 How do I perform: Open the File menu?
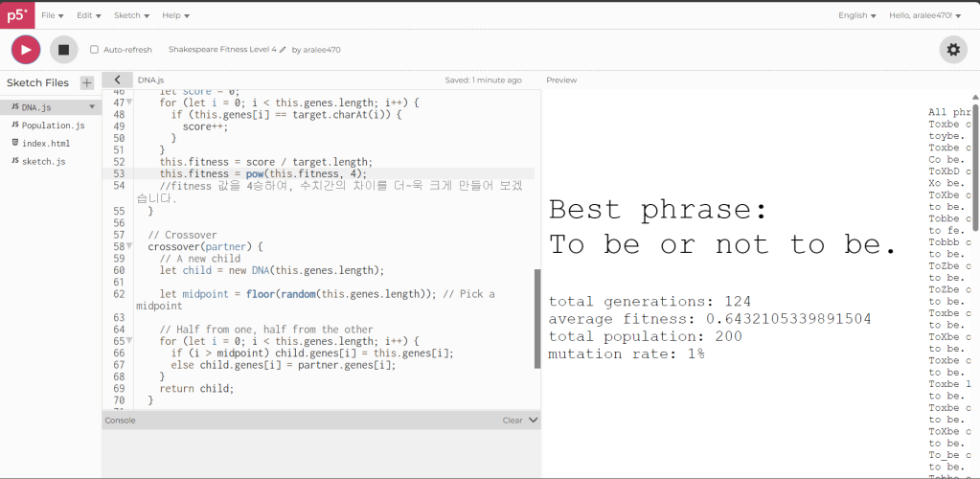pyautogui.click(x=52, y=15)
